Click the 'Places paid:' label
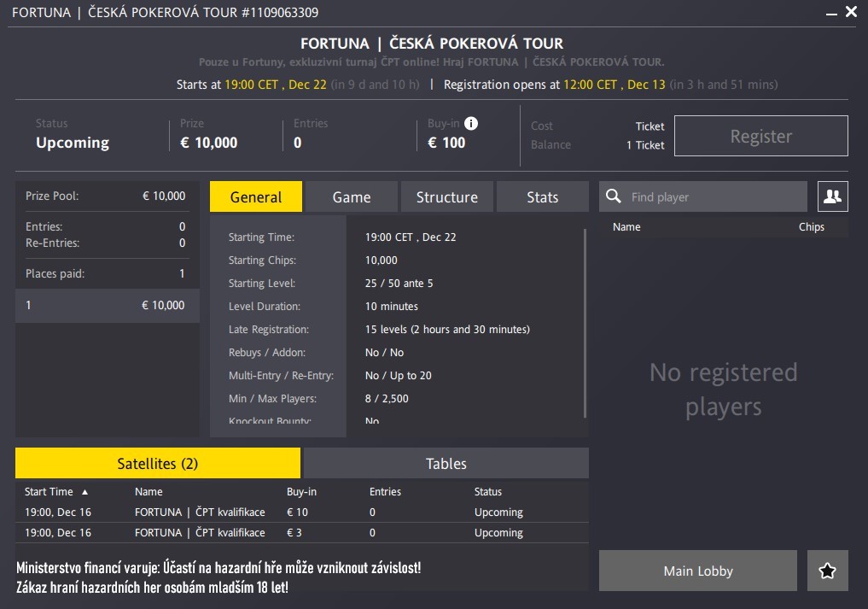 coord(55,273)
